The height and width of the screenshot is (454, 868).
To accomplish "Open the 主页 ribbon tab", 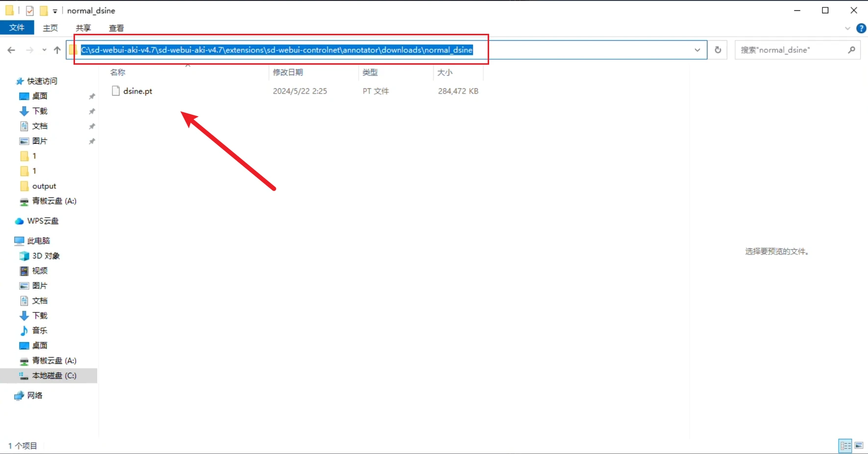I will point(50,28).
